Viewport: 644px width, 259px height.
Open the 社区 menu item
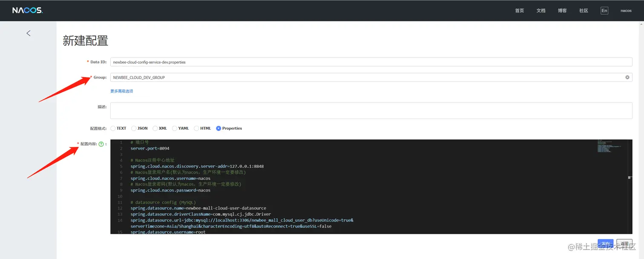click(584, 11)
